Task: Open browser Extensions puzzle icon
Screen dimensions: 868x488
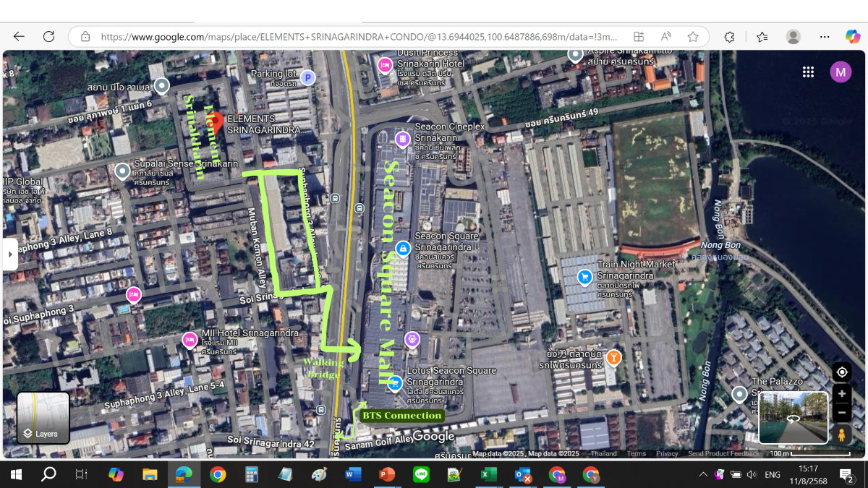Action: coord(729,36)
